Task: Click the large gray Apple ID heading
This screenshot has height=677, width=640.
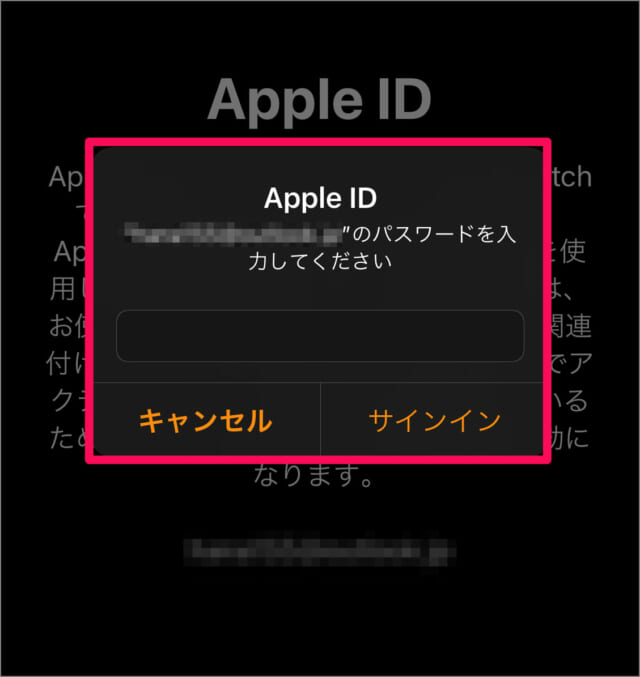Action: click(x=320, y=101)
